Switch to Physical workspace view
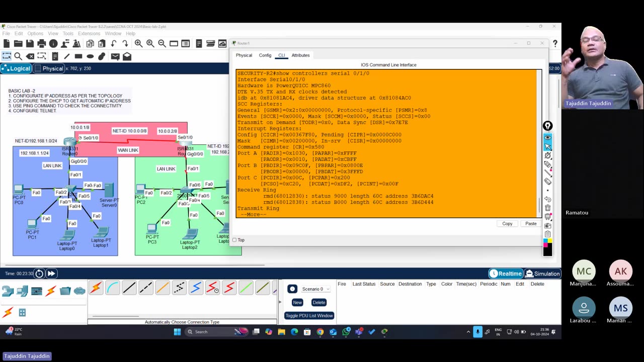Viewport: 644px width, 362px height. (48, 68)
